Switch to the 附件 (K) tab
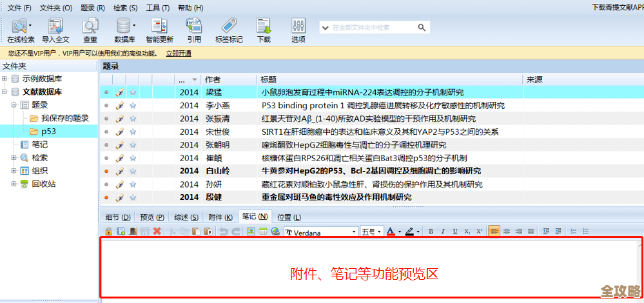 (x=220, y=217)
